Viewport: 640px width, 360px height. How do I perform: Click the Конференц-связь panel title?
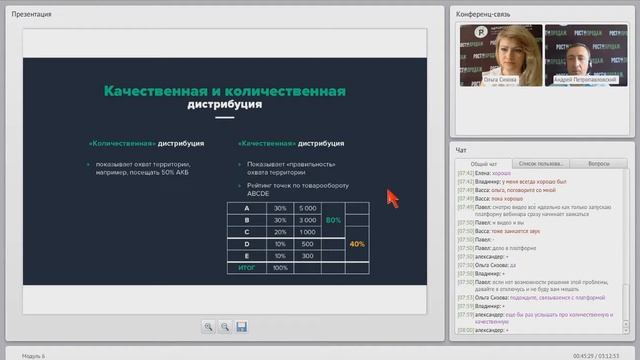point(483,14)
